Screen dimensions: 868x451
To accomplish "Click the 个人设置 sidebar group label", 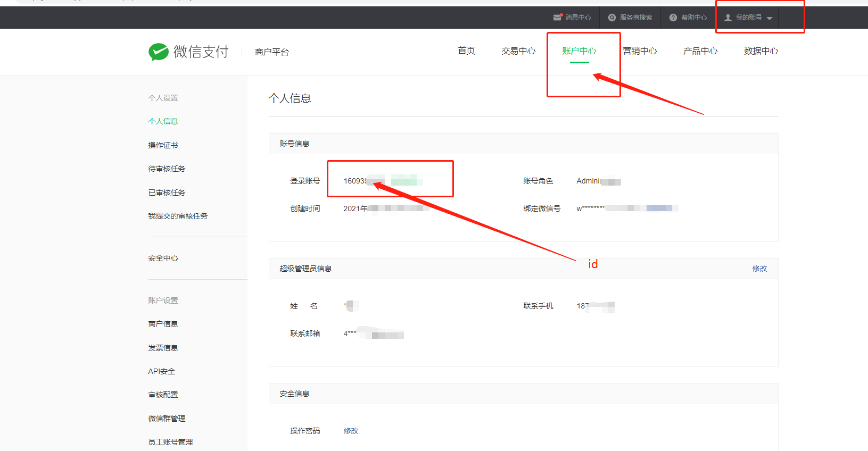I will (163, 98).
